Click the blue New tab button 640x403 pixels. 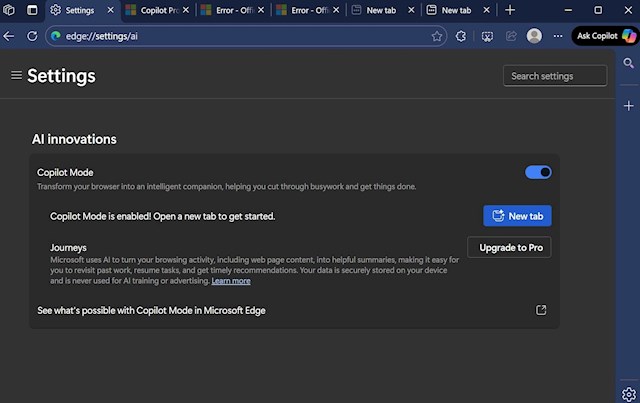coord(517,216)
